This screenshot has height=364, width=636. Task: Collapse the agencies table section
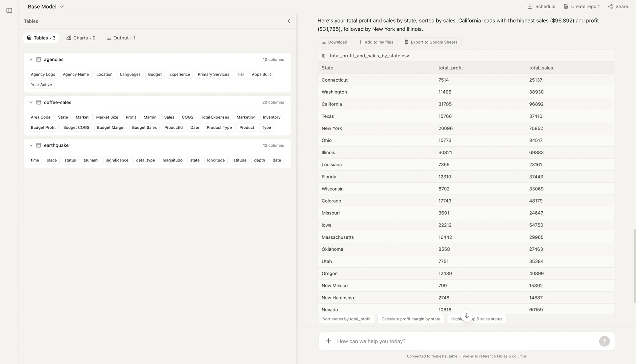(31, 60)
